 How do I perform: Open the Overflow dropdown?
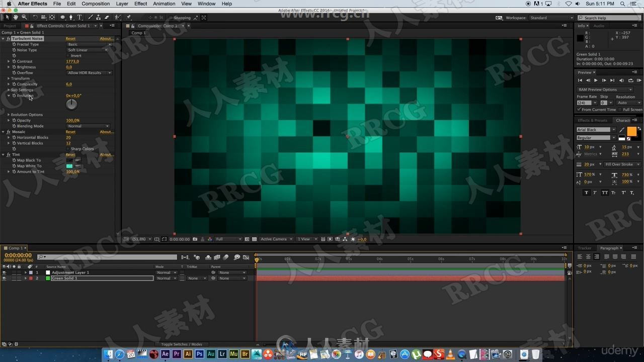click(90, 73)
